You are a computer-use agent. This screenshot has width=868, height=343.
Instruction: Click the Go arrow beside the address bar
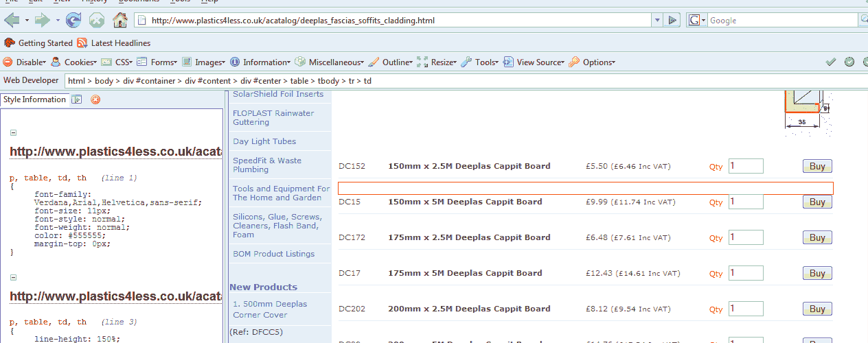673,21
